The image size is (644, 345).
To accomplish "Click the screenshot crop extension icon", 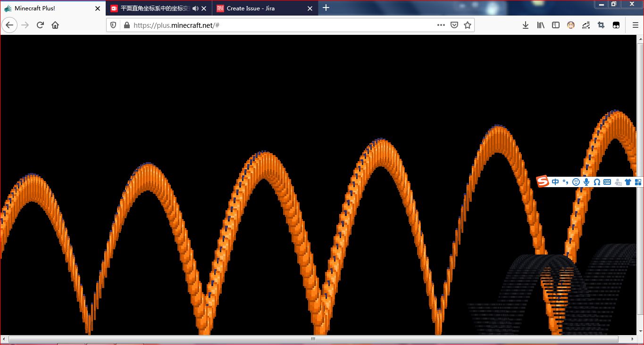I will (601, 25).
